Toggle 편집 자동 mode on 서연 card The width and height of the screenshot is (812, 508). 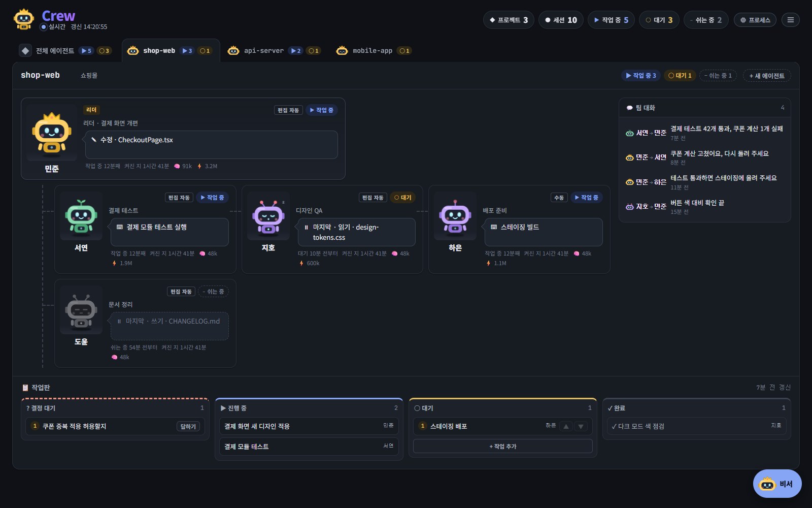tap(179, 198)
